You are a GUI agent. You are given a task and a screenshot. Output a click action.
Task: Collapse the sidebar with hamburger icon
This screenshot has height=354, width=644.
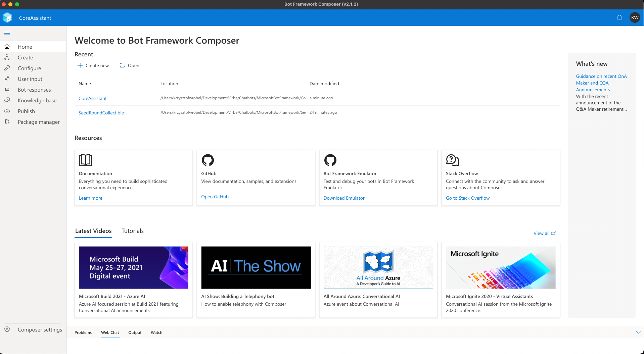click(x=7, y=33)
